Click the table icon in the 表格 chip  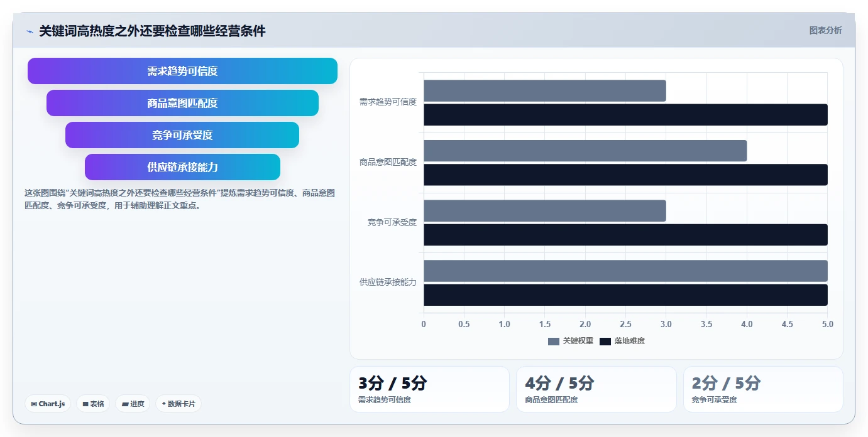click(x=85, y=404)
